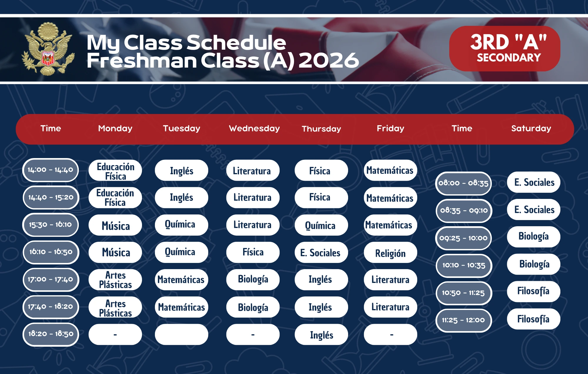
Task: Select the first Educación Física cell
Action: click(115, 170)
